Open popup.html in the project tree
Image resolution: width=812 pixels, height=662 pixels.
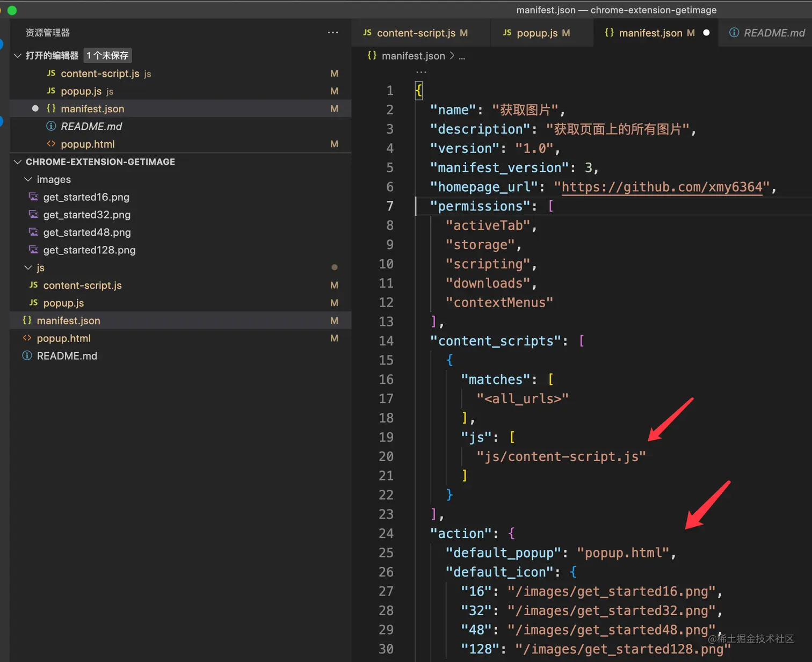(x=180, y=338)
